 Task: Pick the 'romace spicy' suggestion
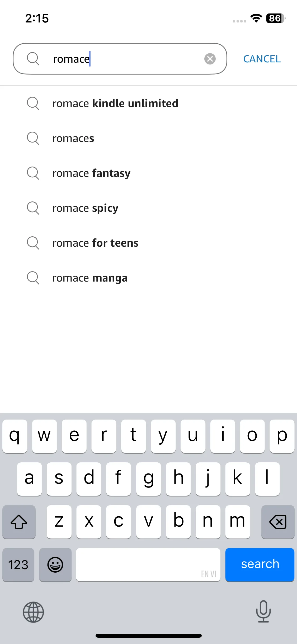148,208
